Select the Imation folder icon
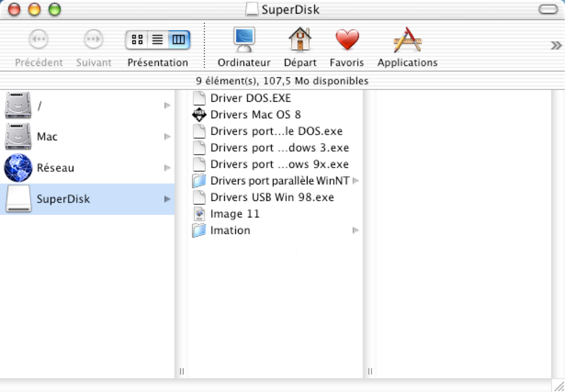The height and width of the screenshot is (392, 565). click(199, 231)
